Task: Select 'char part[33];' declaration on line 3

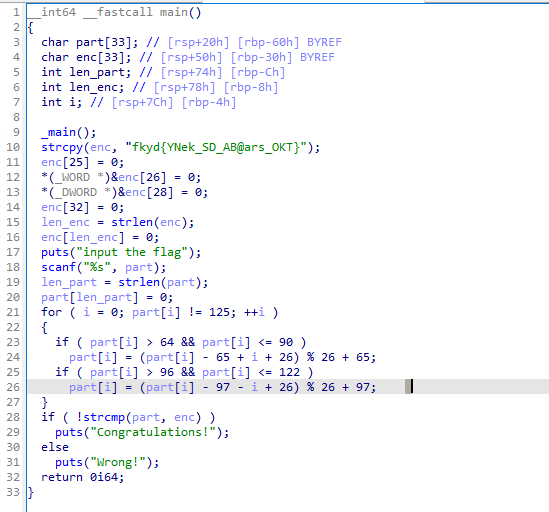Action: pos(90,42)
